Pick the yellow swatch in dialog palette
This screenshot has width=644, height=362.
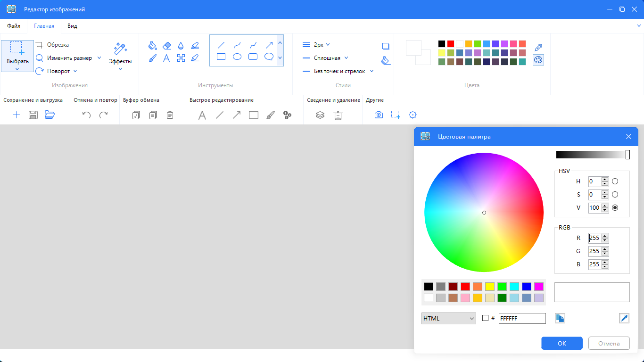pos(489,286)
